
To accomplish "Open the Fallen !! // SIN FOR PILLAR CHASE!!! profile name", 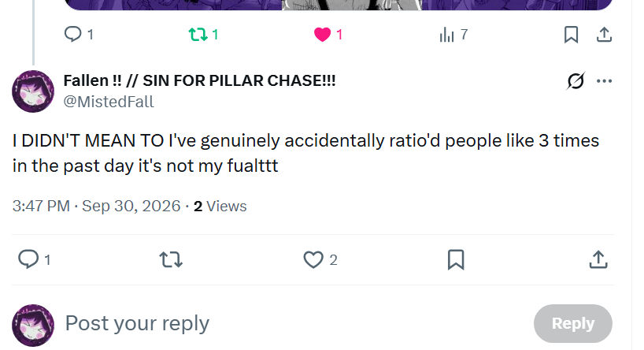I will point(200,80).
